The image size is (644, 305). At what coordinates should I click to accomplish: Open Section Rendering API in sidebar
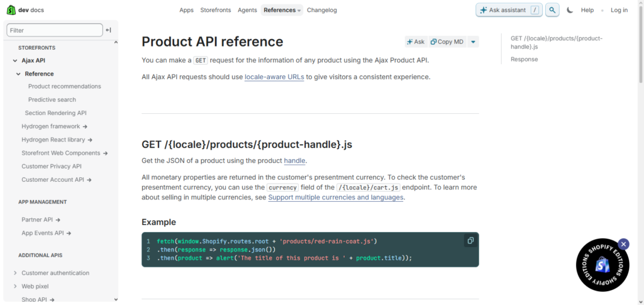55,113
